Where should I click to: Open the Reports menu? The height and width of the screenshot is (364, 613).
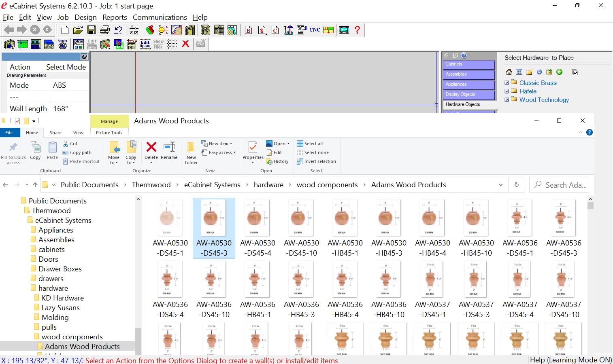[x=115, y=17]
